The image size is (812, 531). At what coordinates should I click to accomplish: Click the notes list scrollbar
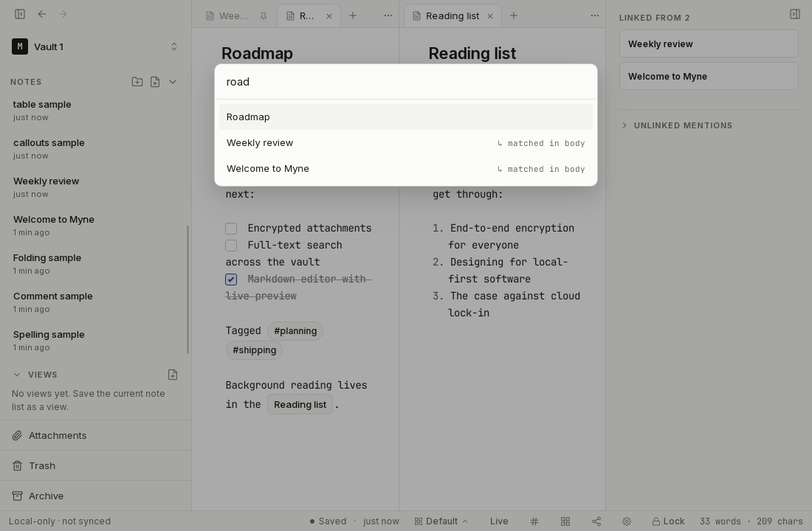[187, 290]
